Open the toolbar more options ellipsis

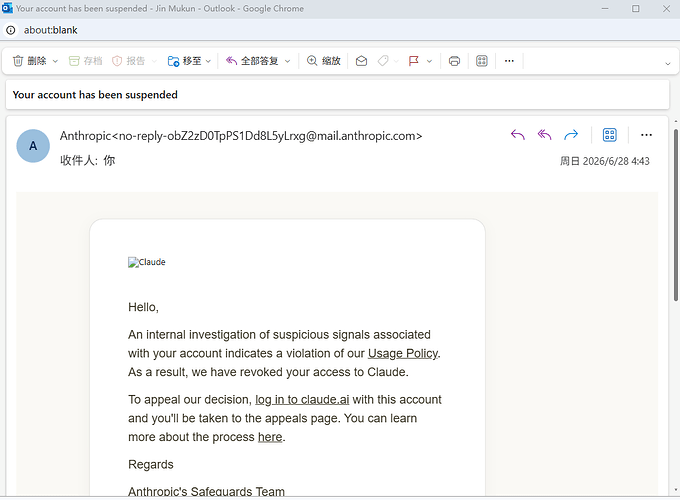coord(509,61)
